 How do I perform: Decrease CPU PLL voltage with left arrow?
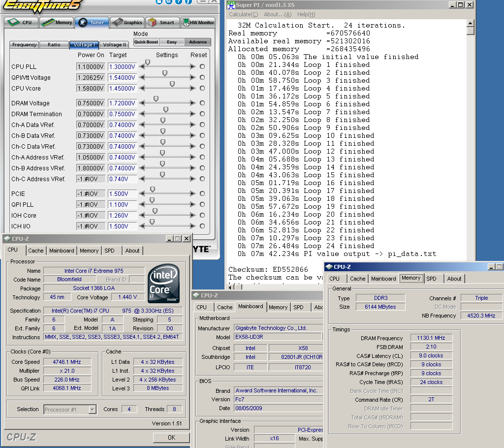(142, 66)
